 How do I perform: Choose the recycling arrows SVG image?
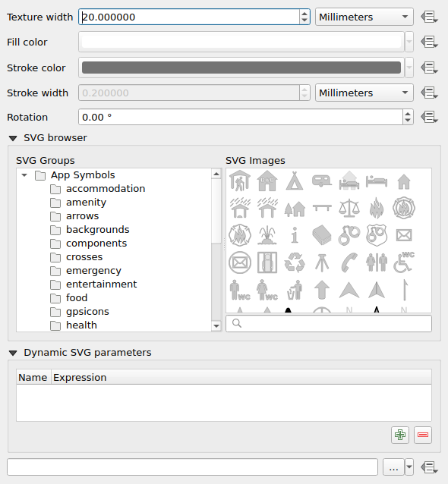(295, 262)
